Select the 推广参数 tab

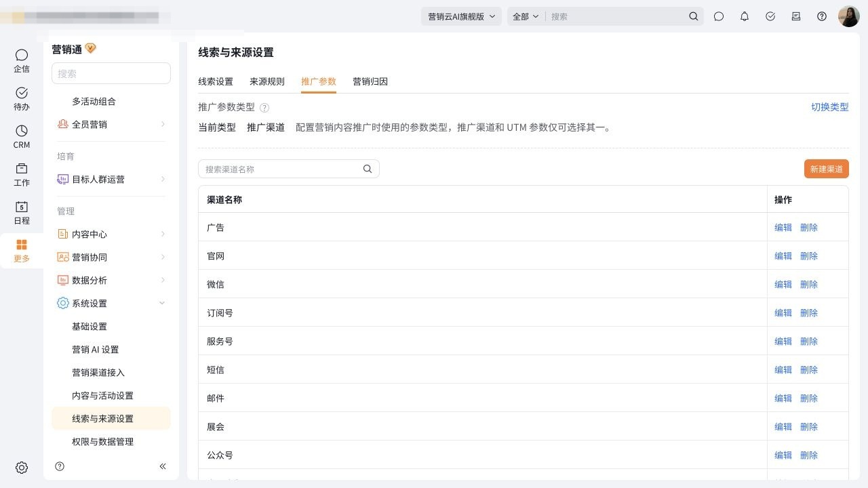(x=319, y=81)
